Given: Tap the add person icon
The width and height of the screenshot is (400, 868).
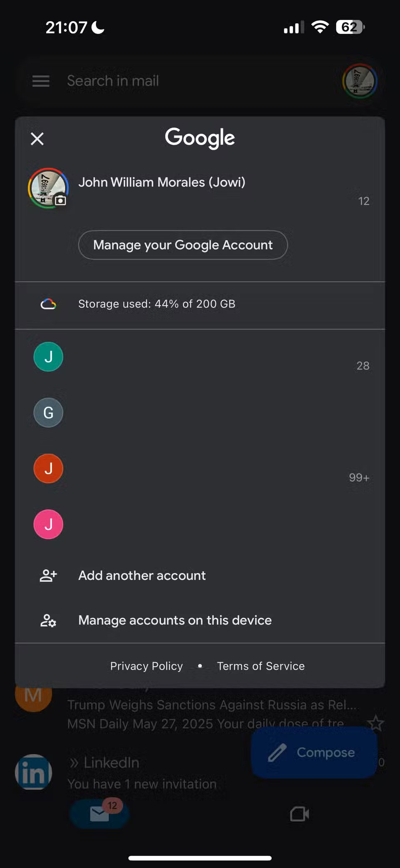Looking at the screenshot, I should 48,576.
